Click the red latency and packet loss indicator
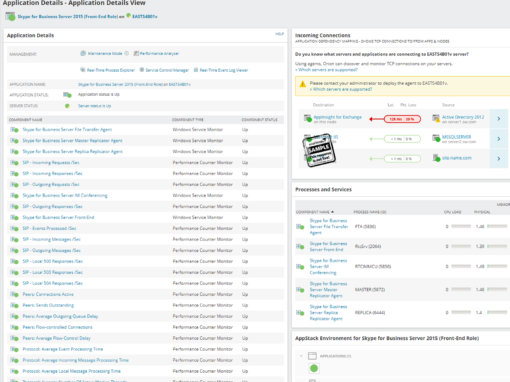510x382 pixels. pos(402,119)
